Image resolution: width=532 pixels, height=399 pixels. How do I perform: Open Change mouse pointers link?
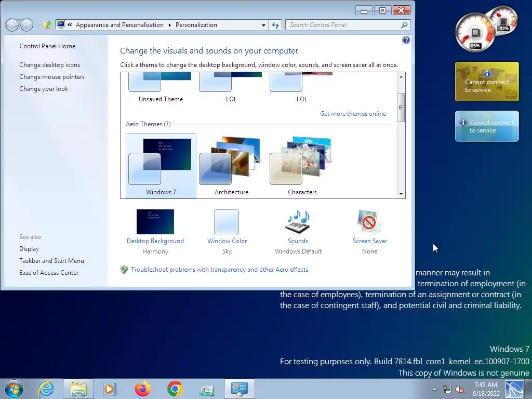click(52, 77)
